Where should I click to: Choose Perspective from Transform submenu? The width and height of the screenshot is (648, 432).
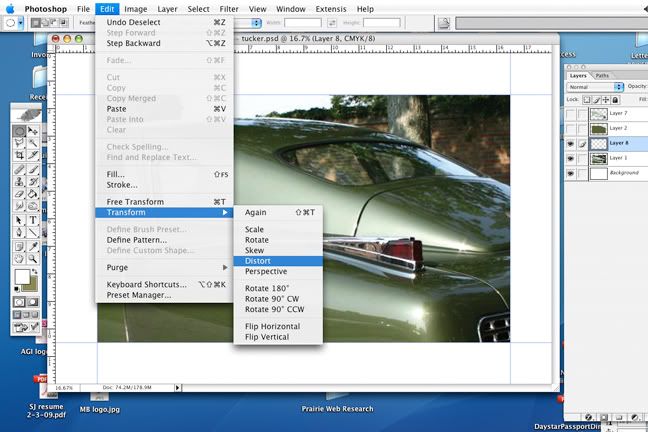278,271
